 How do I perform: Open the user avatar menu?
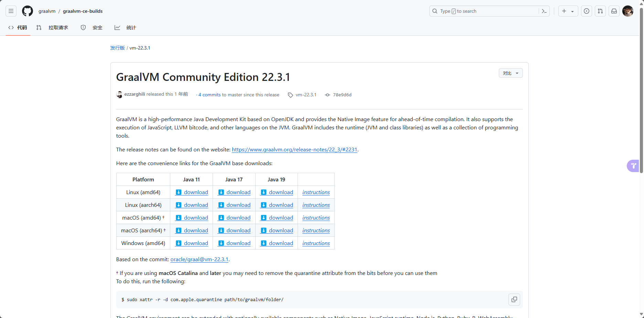click(x=628, y=11)
